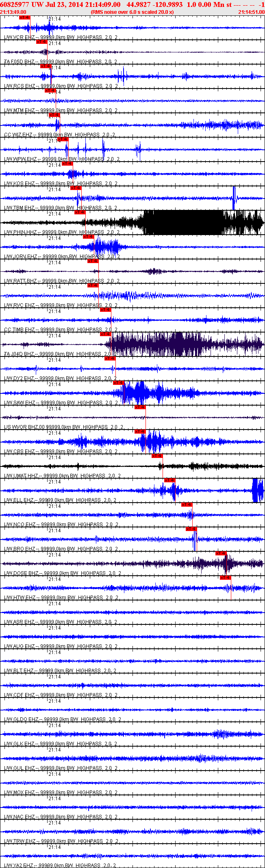Screen dimensions: 265x868
Task: Click the red pick marker on UW.RATT trace
Action: click(93, 261)
